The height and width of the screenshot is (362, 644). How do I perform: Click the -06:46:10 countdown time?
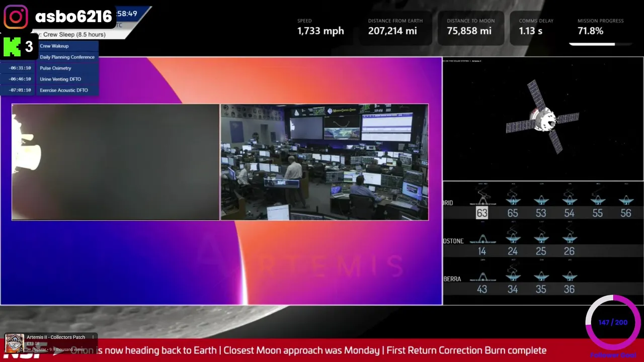20,79
